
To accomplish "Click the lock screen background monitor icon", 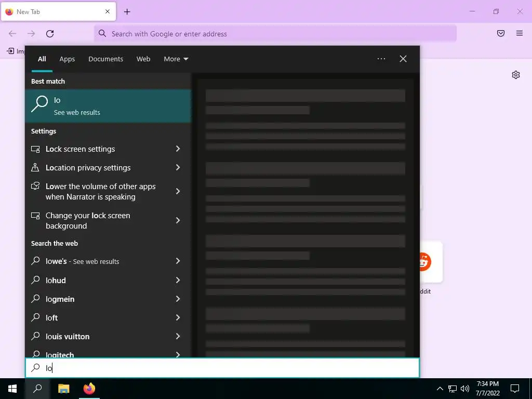I will click(36, 216).
